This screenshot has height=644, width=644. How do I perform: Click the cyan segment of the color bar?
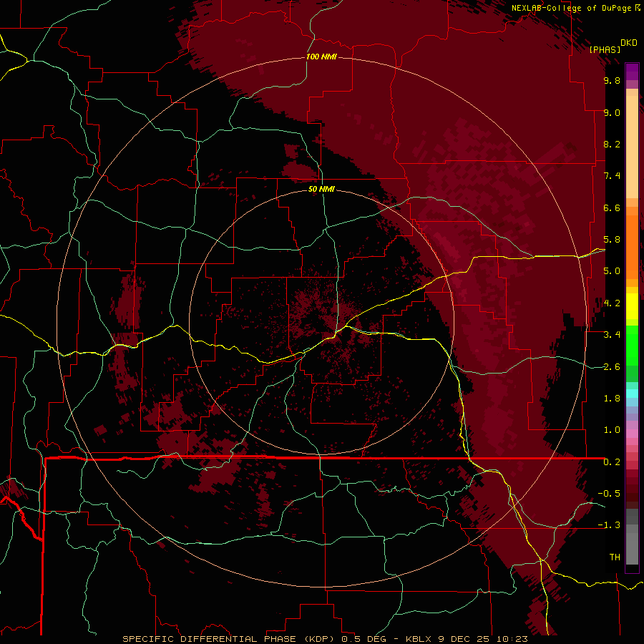(x=632, y=394)
